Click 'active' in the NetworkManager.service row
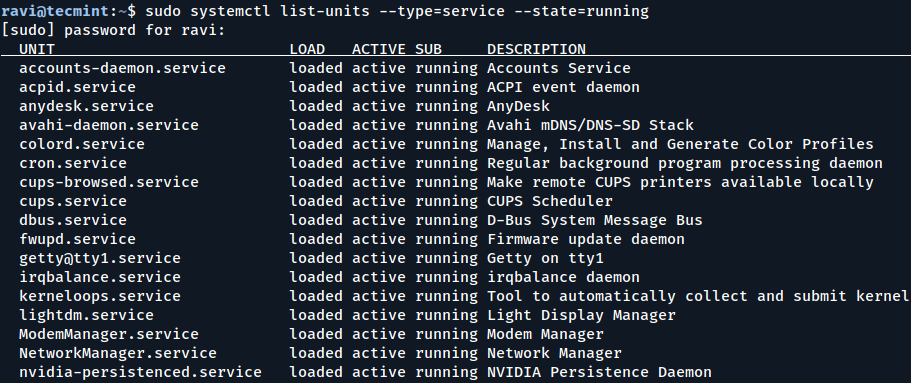This screenshot has height=383, width=911. [379, 353]
